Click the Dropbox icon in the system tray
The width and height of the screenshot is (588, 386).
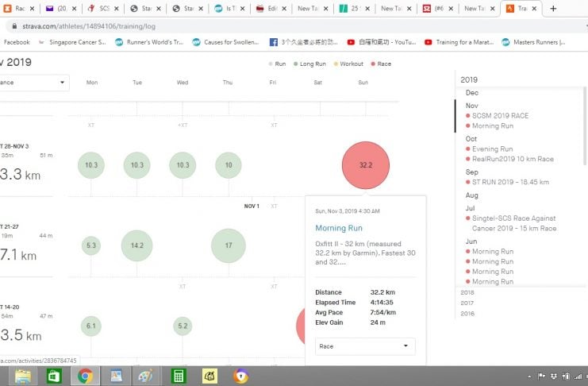(554, 376)
